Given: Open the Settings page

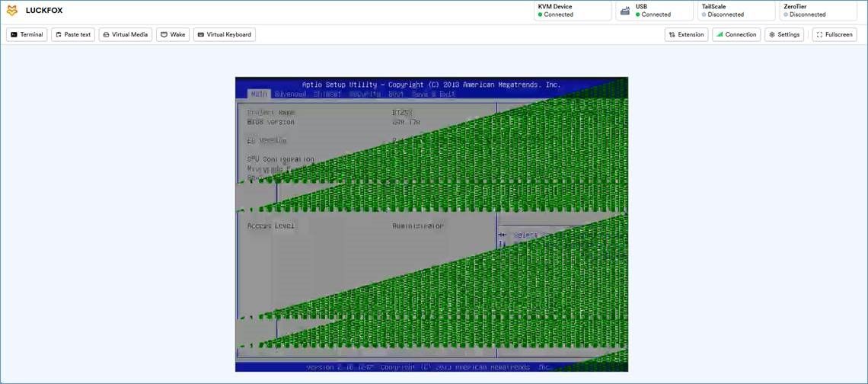Looking at the screenshot, I should [x=784, y=34].
